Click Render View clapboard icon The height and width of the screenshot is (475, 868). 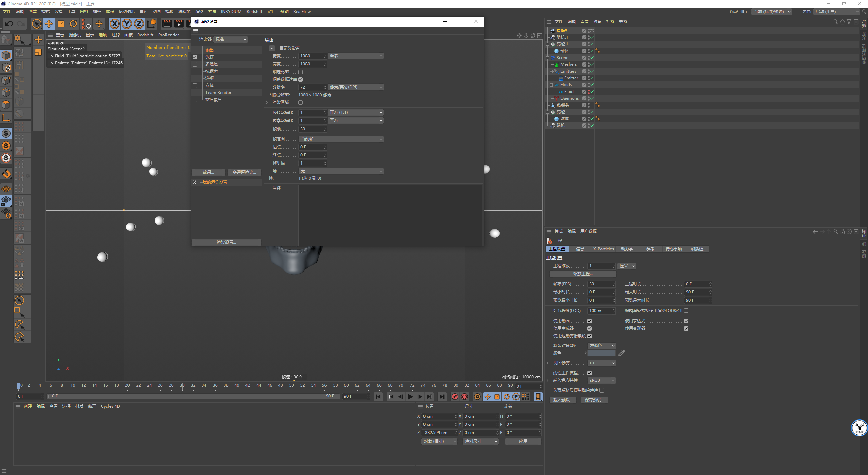tap(166, 24)
